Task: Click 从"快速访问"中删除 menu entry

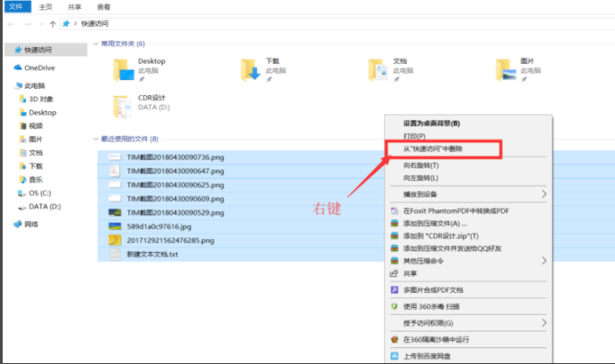Action: point(439,150)
